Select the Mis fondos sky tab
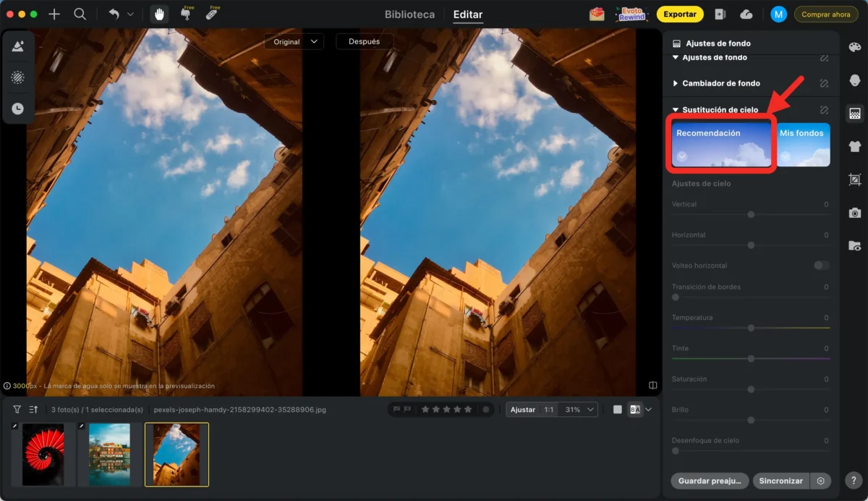Screen dimensions: 868x501 (x=802, y=144)
